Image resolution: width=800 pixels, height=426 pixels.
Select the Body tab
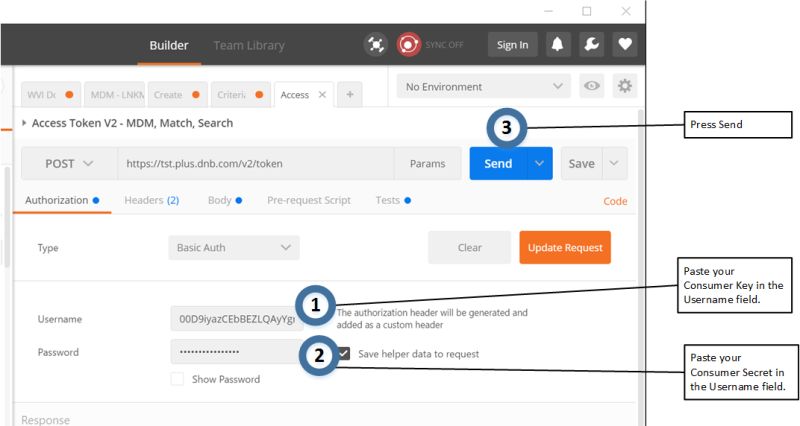point(225,201)
